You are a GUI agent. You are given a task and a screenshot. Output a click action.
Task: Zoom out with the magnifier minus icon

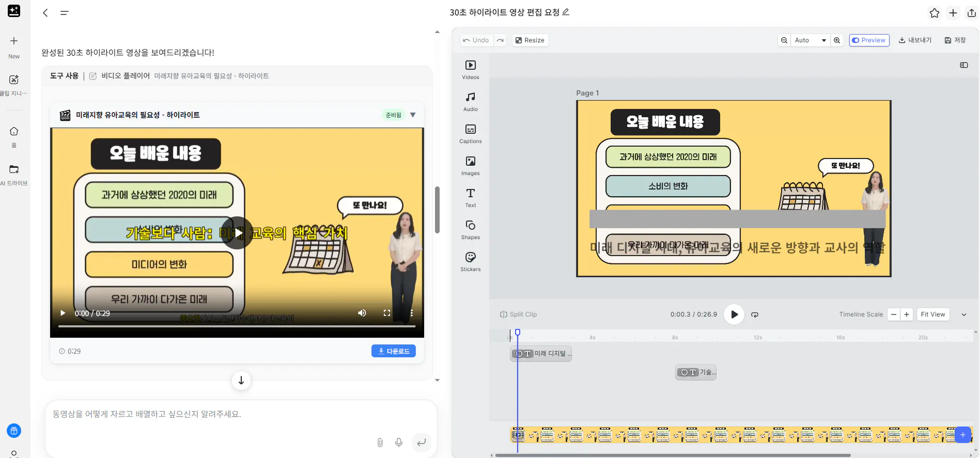[784, 40]
